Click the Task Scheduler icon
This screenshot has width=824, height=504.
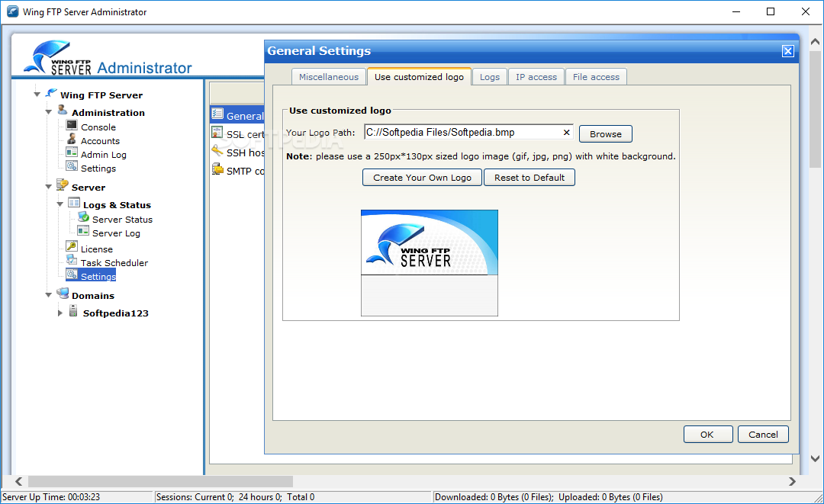pos(72,260)
